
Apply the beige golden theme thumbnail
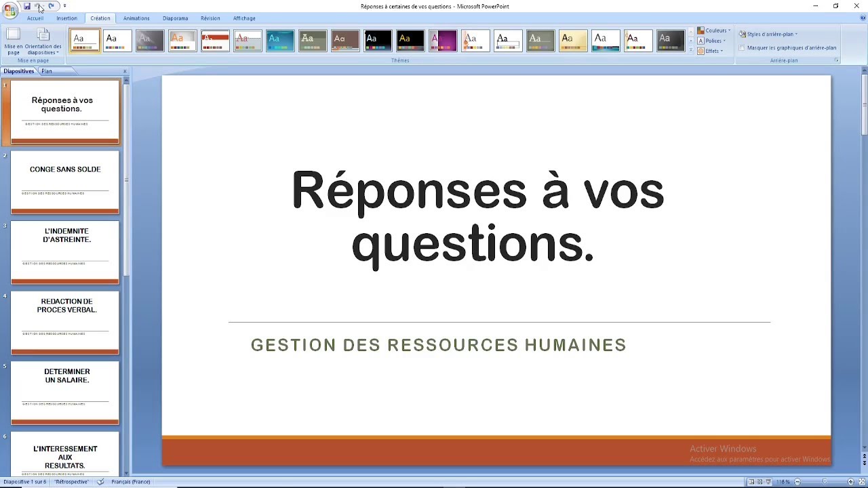coord(572,41)
